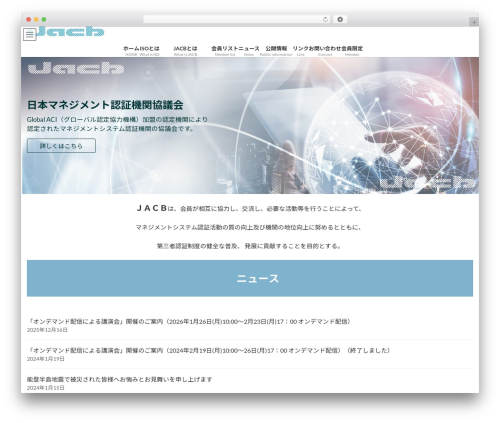Open リンク (Link) menu item
The image size is (500, 423).
coord(301,50)
